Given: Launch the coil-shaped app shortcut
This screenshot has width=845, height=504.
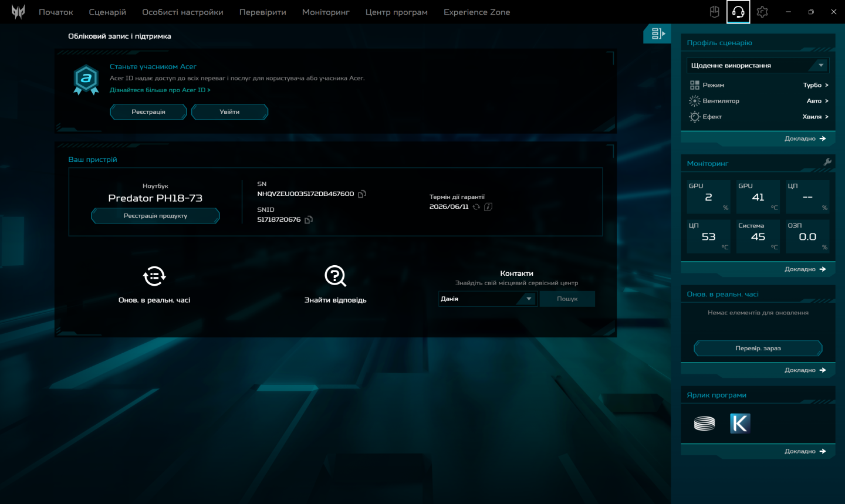Looking at the screenshot, I should click(x=705, y=423).
